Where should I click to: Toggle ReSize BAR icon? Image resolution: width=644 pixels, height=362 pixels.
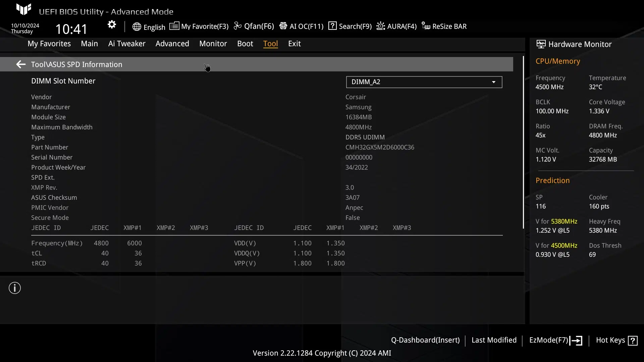(x=426, y=26)
